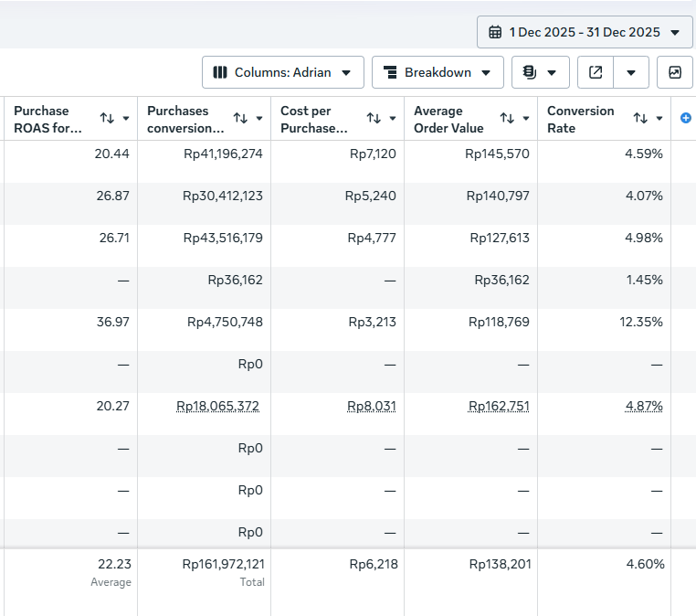Sort by Average Order Value arrows
The image size is (696, 616).
[x=507, y=118]
